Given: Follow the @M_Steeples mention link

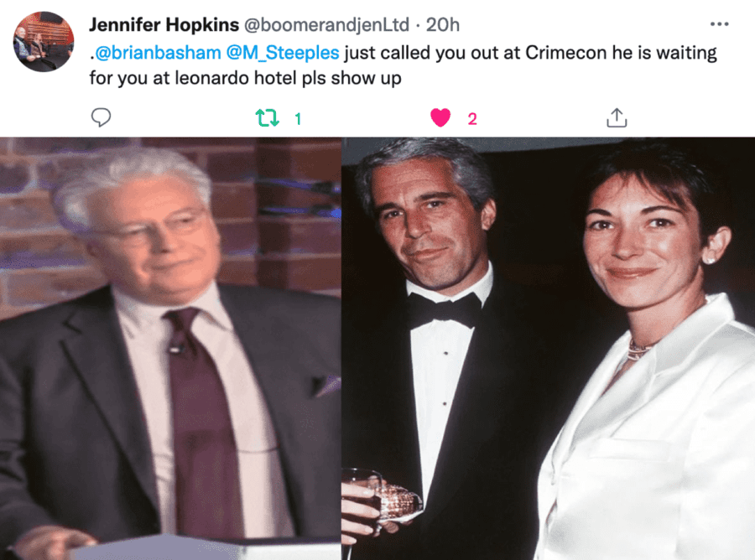Looking at the screenshot, I should 283,53.
